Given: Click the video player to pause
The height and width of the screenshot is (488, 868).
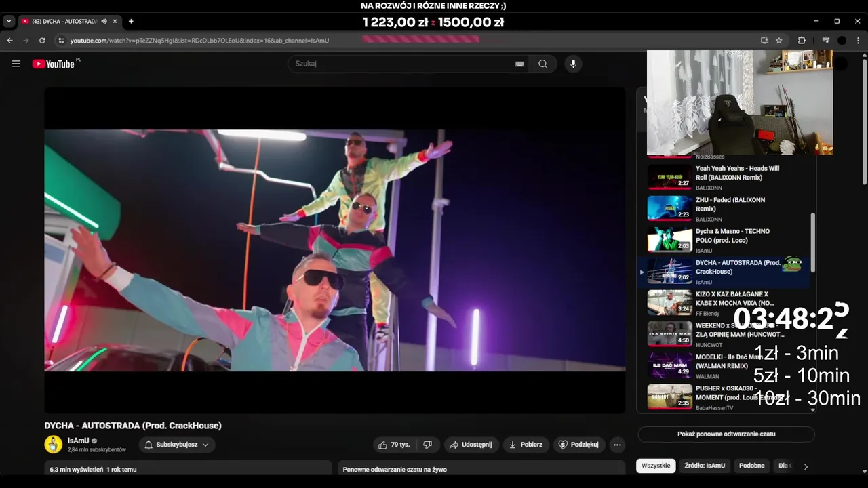Looking at the screenshot, I should coord(335,250).
